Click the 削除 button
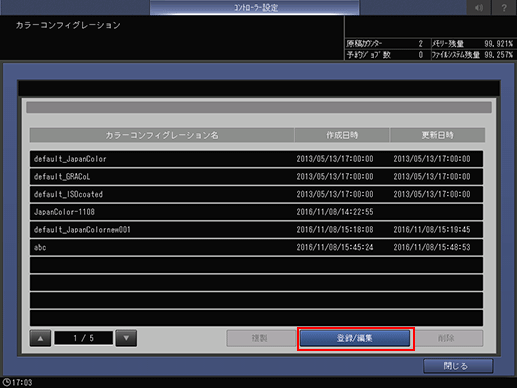517x388 pixels. pos(446,338)
